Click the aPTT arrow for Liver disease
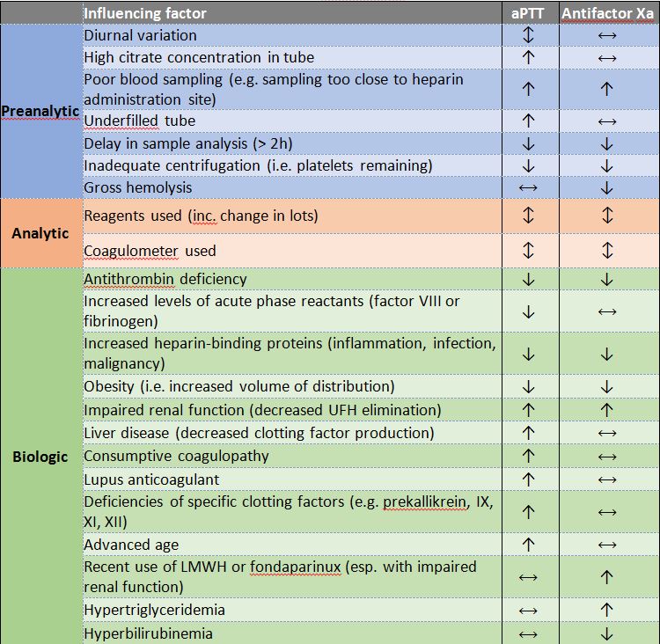This screenshot has width=660, height=644. [x=528, y=433]
